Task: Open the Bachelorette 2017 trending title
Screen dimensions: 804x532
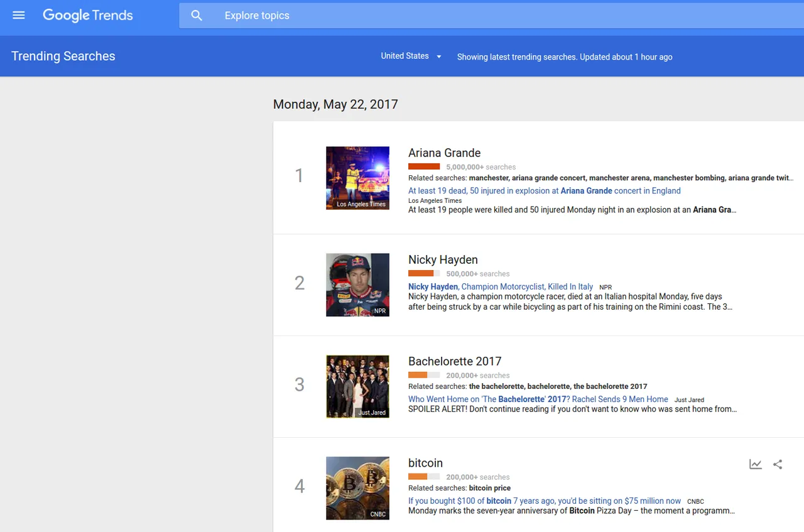Action: [x=455, y=361]
